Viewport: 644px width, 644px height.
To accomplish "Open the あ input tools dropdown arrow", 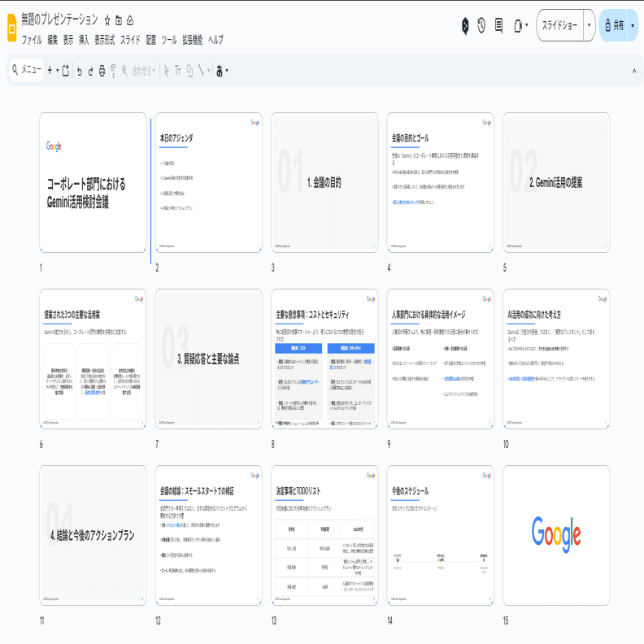I will click(227, 71).
